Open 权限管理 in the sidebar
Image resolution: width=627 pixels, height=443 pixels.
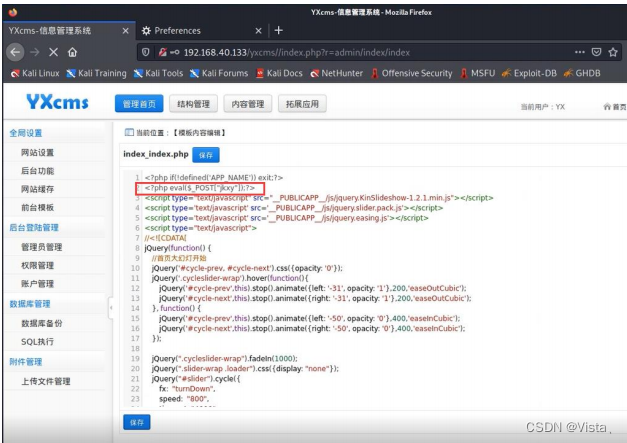click(37, 265)
